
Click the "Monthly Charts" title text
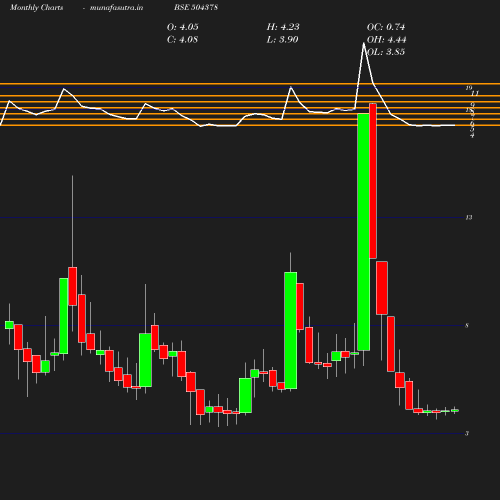(x=36, y=8)
